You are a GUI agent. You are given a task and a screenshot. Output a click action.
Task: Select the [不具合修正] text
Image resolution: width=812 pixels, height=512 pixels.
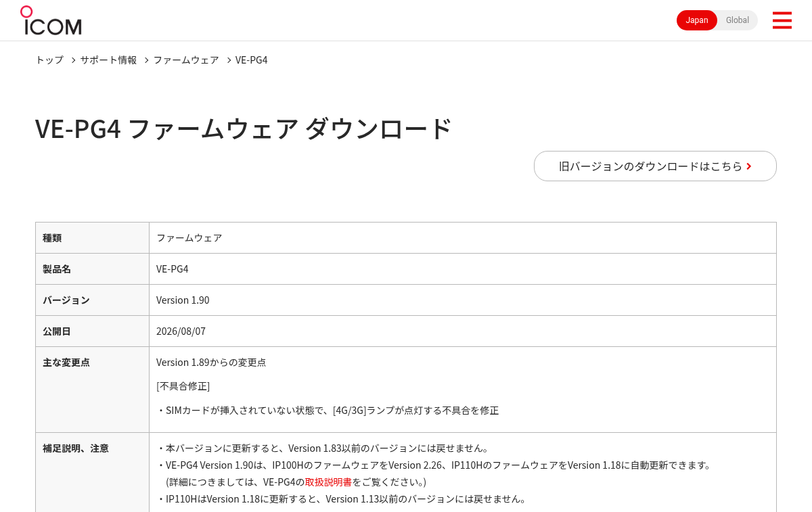click(183, 386)
